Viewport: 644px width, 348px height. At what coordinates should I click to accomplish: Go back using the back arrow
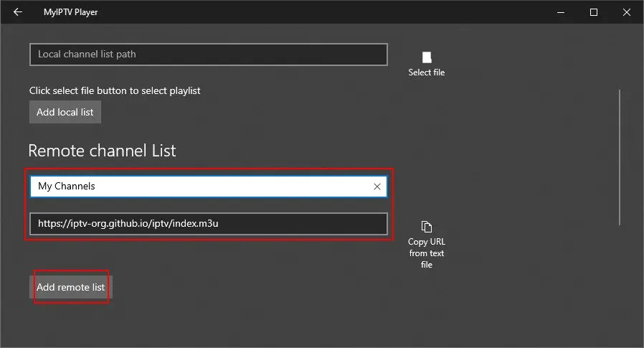click(17, 12)
